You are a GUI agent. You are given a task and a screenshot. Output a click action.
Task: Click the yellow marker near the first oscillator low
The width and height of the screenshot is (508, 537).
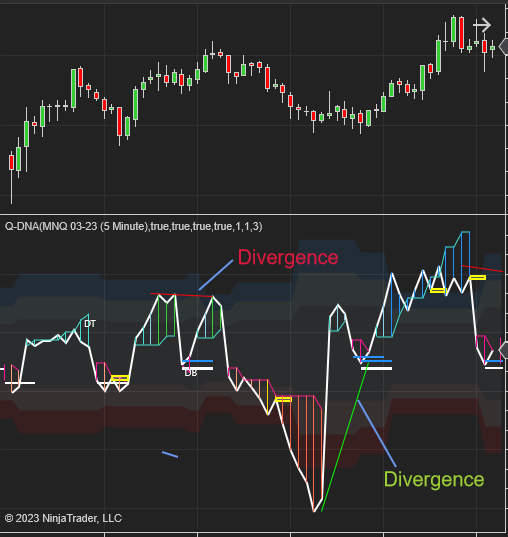click(120, 378)
